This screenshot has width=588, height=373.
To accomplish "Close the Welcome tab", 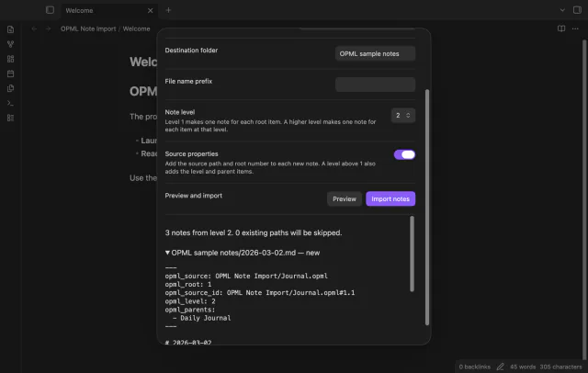I will tap(151, 10).
